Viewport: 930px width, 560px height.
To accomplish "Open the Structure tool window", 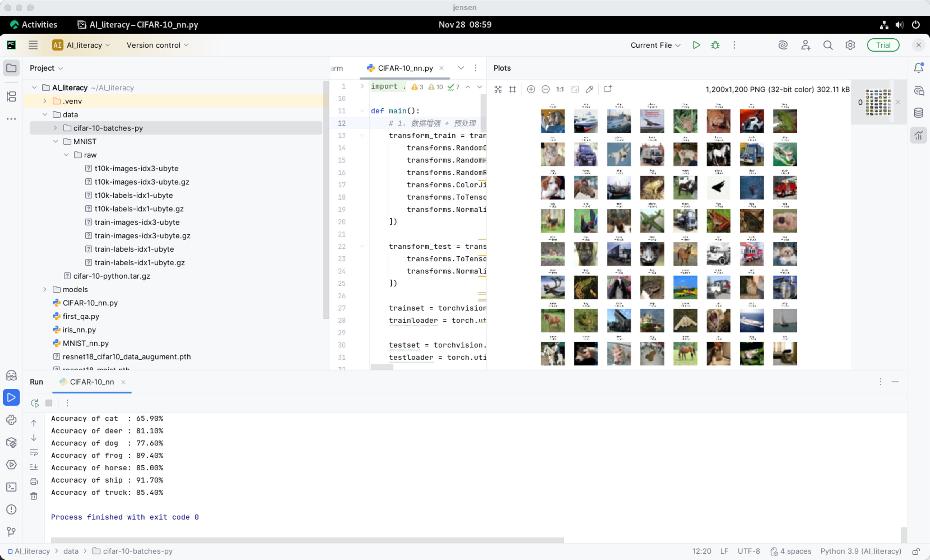I will click(x=11, y=97).
